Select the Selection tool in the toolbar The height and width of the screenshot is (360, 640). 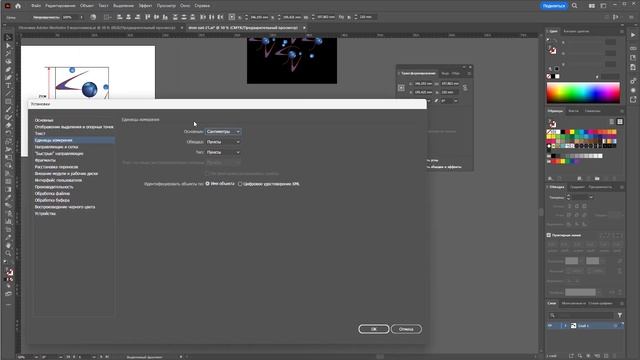tap(8, 38)
